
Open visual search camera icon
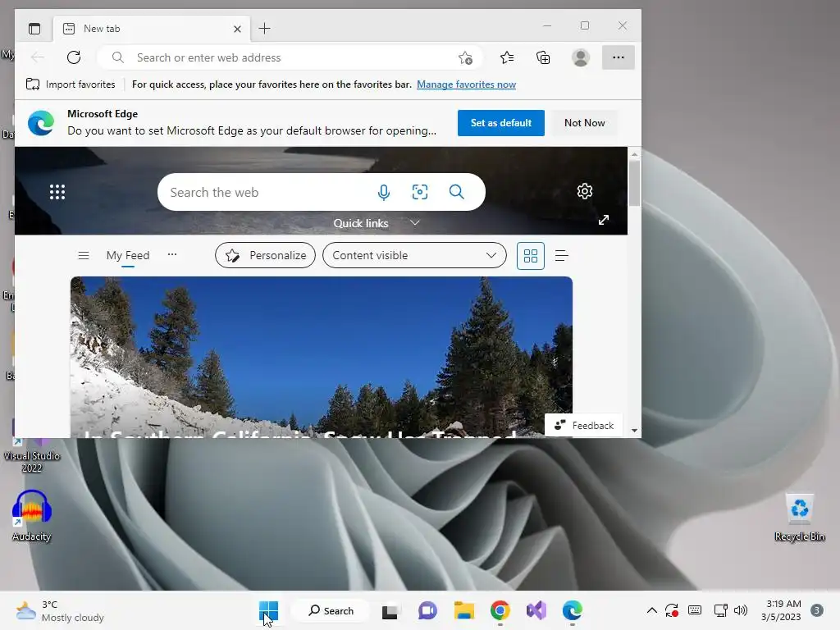420,192
